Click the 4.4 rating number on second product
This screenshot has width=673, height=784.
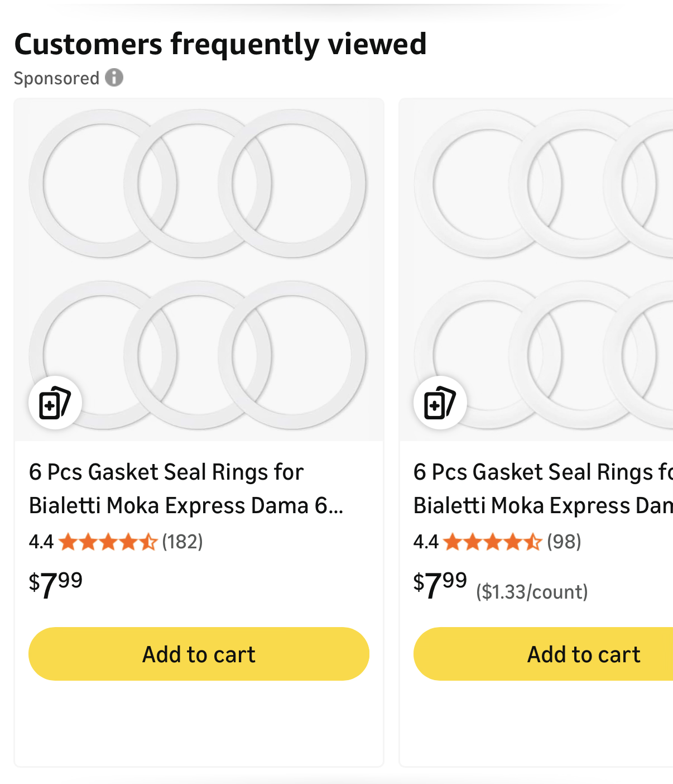point(425,542)
